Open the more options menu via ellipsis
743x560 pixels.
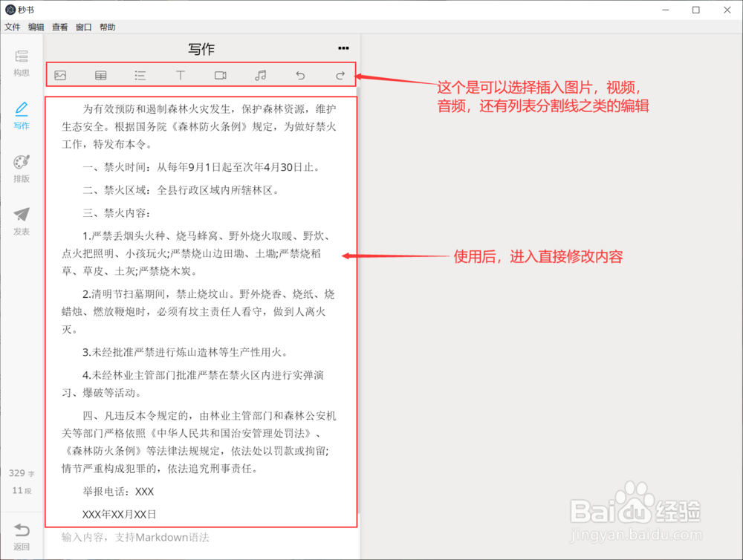[343, 48]
